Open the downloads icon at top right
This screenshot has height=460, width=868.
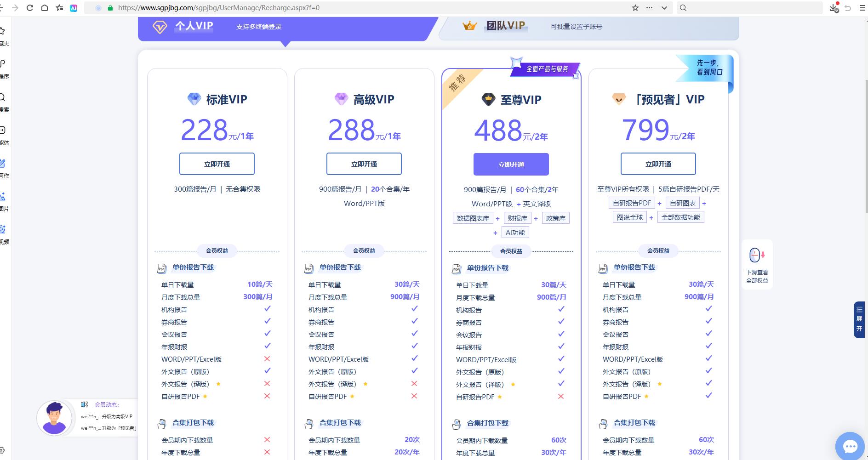[834, 8]
